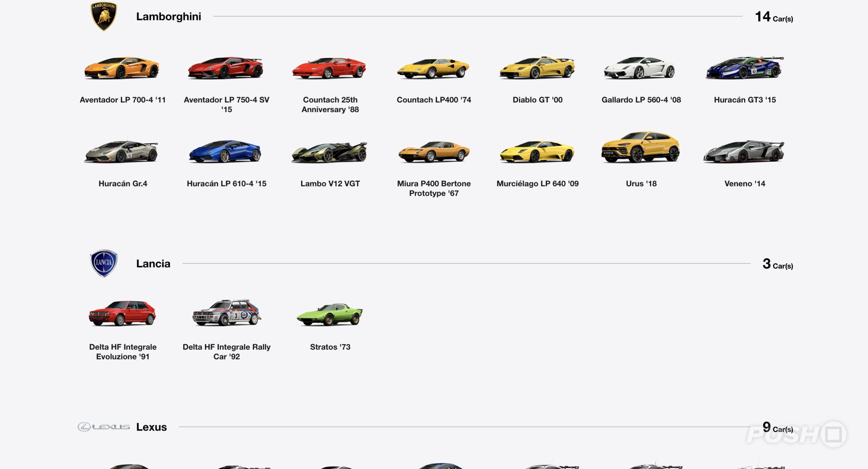
Task: Open the Lambo V12 VGT car image
Action: pyautogui.click(x=330, y=152)
